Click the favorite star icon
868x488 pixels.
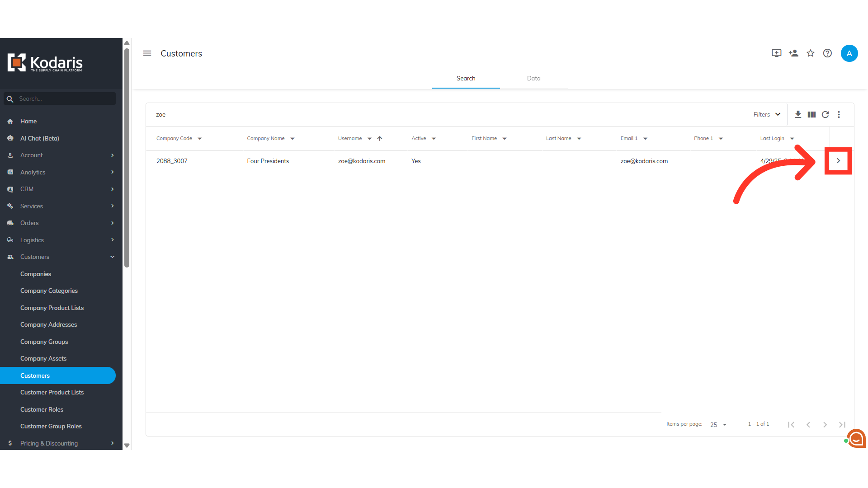(x=810, y=53)
